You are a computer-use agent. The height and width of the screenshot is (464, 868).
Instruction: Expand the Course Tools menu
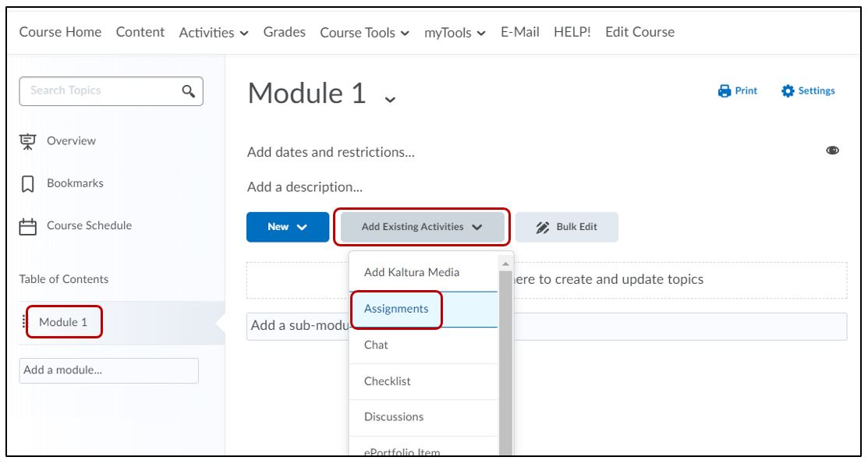coord(364,33)
